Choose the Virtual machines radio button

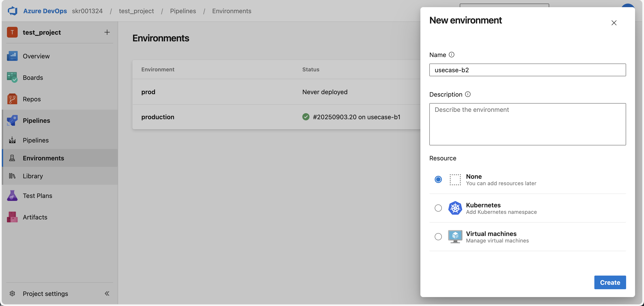[438, 236]
